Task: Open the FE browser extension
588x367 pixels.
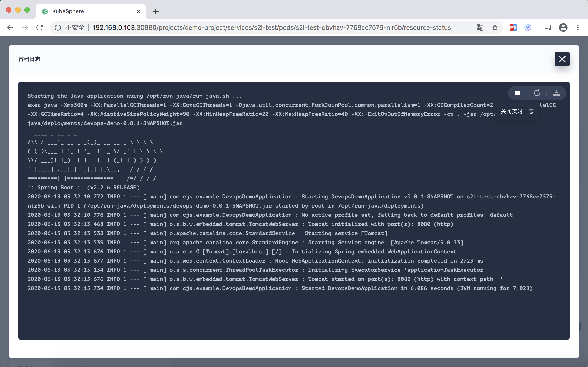Action: click(x=513, y=27)
